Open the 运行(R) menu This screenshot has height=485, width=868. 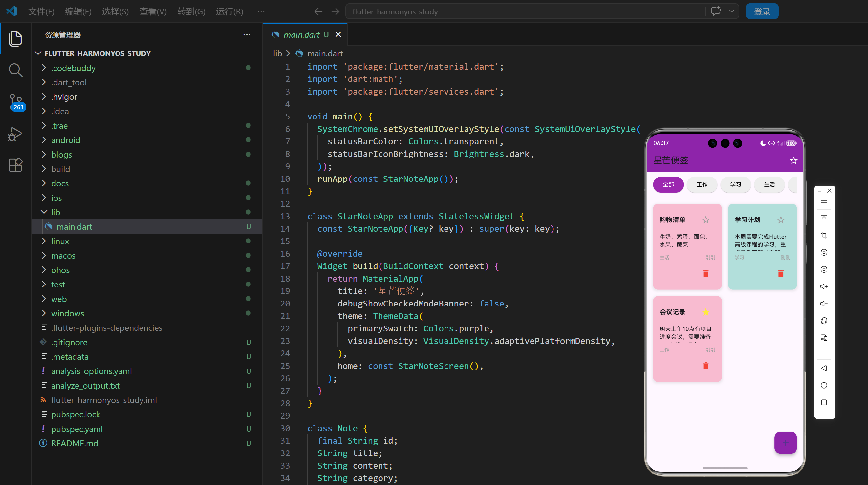click(229, 11)
